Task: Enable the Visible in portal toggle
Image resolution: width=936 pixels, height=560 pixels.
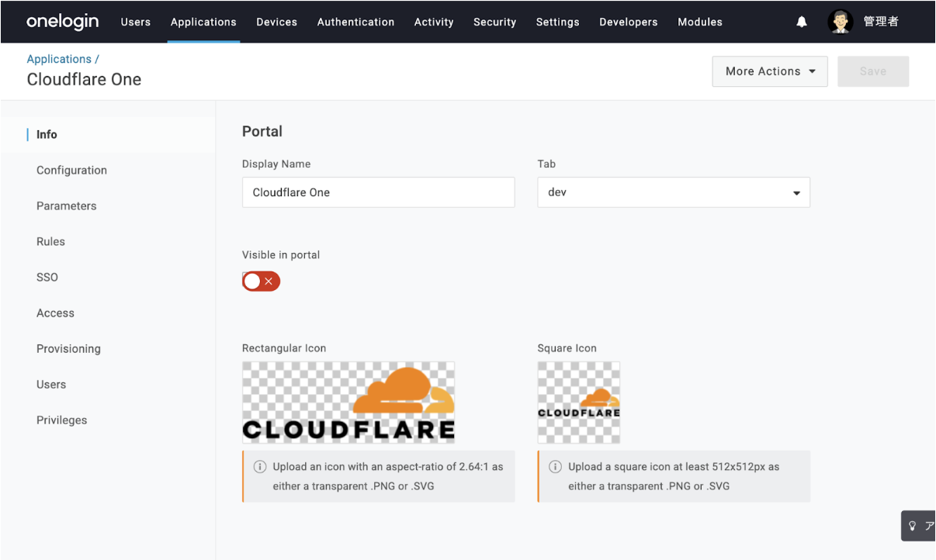Action: tap(261, 281)
